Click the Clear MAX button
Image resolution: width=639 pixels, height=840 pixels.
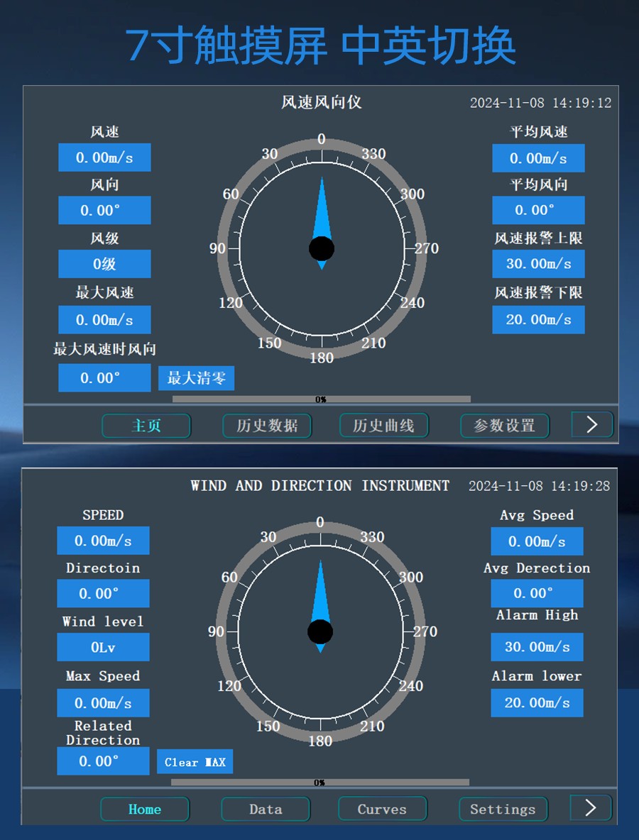(195, 762)
